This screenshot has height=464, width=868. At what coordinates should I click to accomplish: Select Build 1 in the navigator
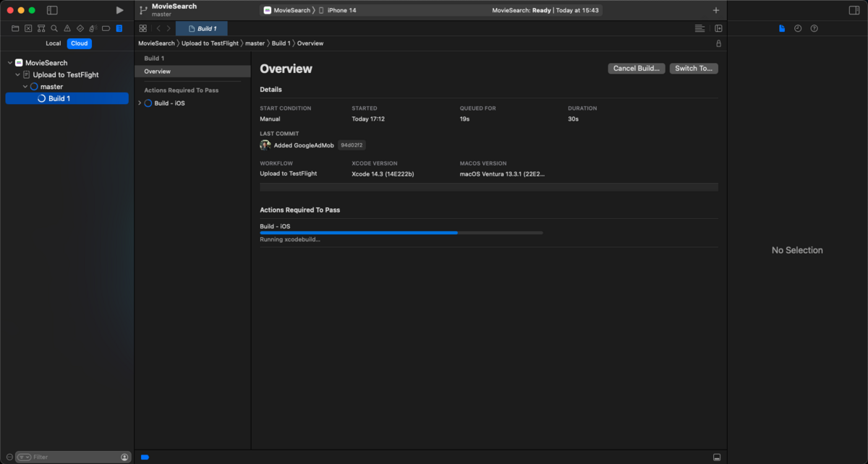[x=67, y=98]
